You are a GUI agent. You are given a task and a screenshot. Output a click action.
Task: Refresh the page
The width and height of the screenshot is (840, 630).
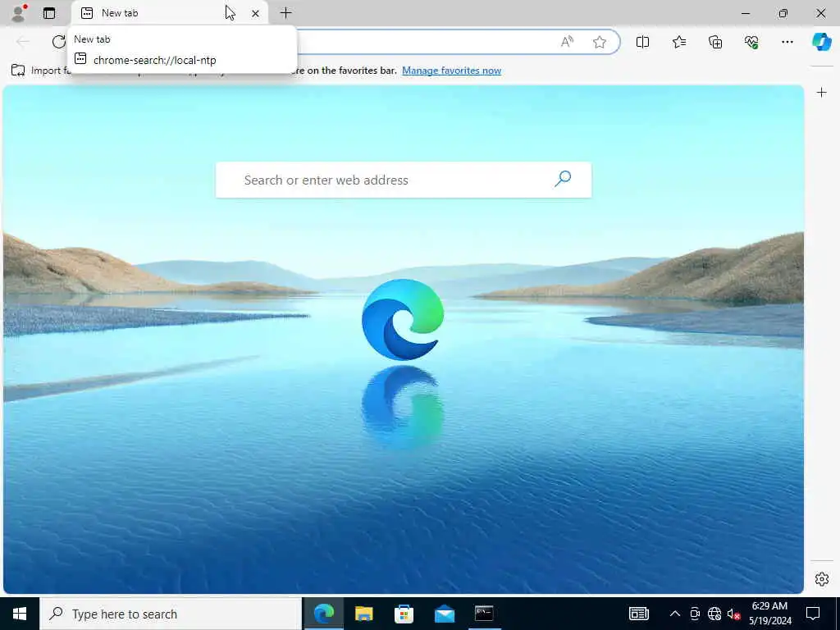tap(58, 41)
